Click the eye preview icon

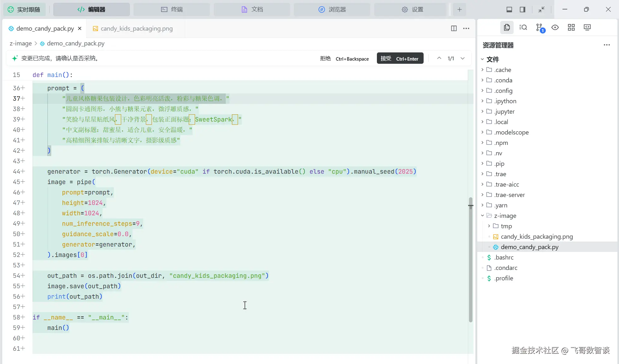(x=555, y=27)
